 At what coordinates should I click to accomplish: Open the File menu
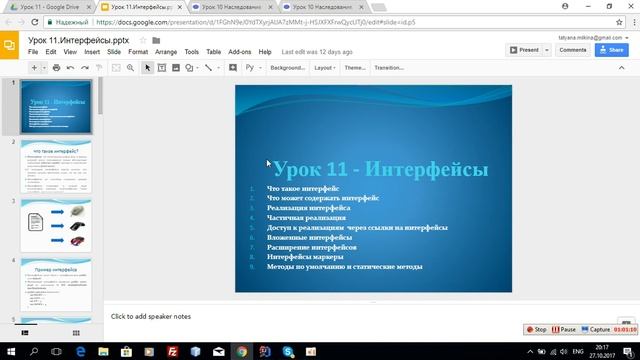33,52
